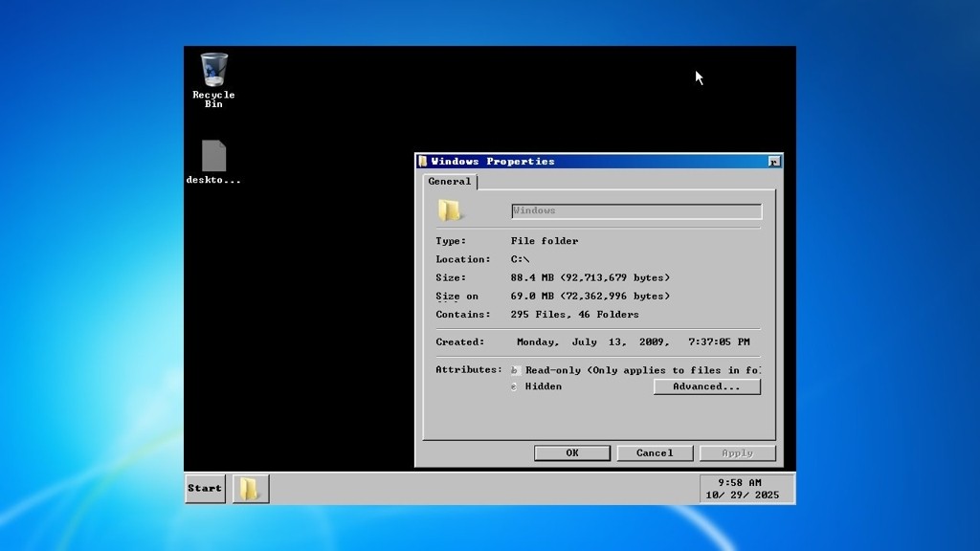Toggle the Read-only attribute checkbox

tap(515, 370)
